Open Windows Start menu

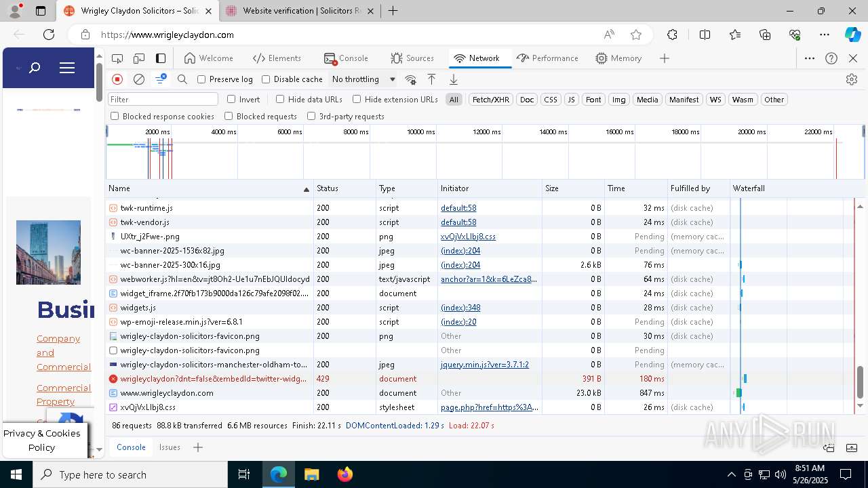[x=16, y=474]
